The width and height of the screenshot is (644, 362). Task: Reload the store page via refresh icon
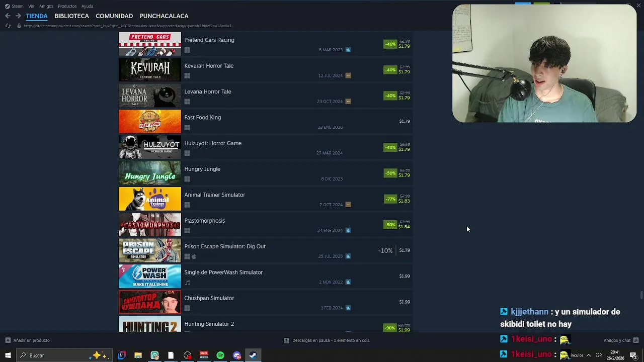pyautogui.click(x=8, y=26)
